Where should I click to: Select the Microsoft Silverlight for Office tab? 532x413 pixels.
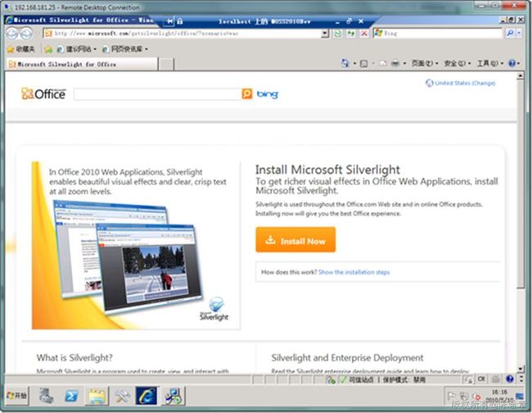coord(81,64)
